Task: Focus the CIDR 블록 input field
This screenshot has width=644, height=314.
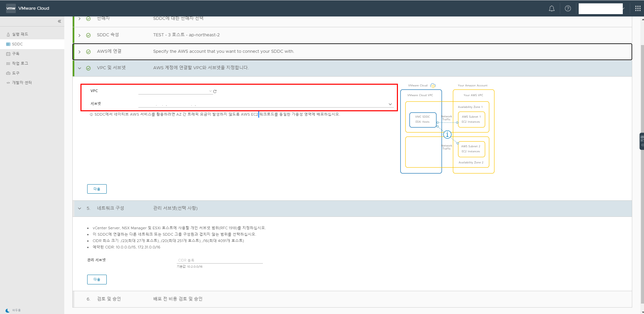Action: coord(220,260)
